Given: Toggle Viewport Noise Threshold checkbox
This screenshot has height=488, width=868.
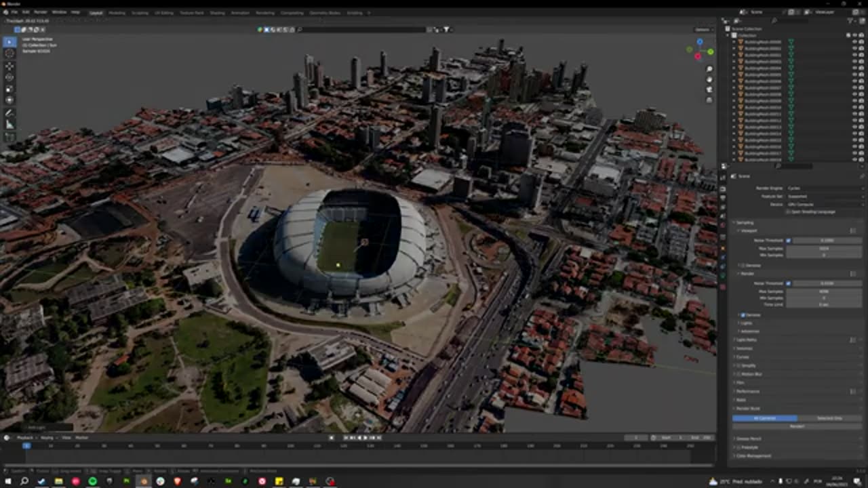Looking at the screenshot, I should [x=789, y=241].
